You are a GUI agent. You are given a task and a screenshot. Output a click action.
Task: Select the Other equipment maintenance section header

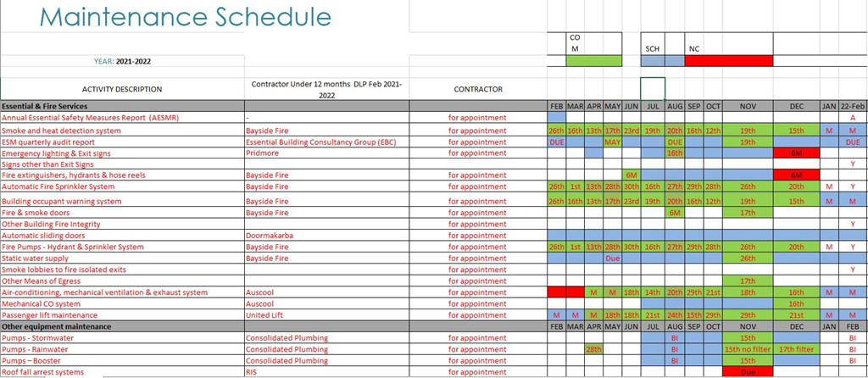(122, 326)
